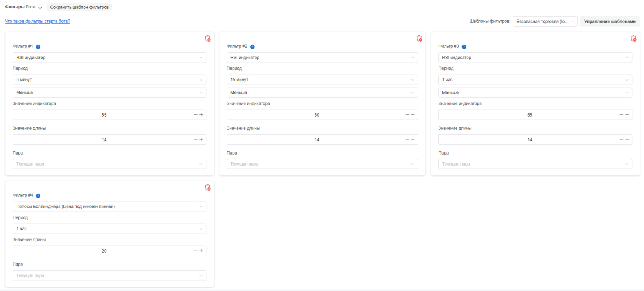Open Filter #1 RSI индикатор type dropdown
This screenshot has height=291, width=644.
point(109,57)
